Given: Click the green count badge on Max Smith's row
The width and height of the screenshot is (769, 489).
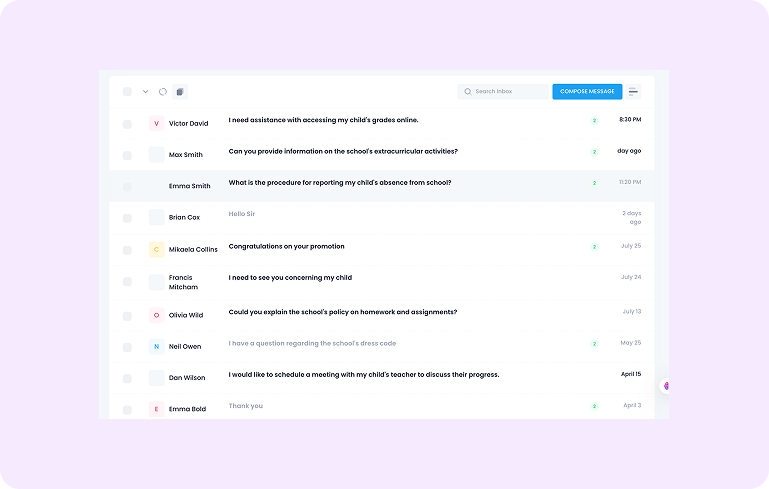Looking at the screenshot, I should click(594, 152).
